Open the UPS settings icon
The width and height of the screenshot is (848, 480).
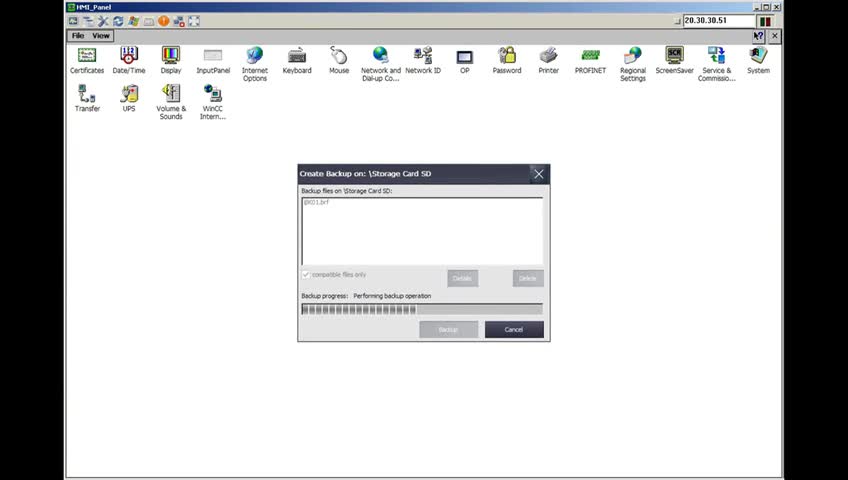129,98
